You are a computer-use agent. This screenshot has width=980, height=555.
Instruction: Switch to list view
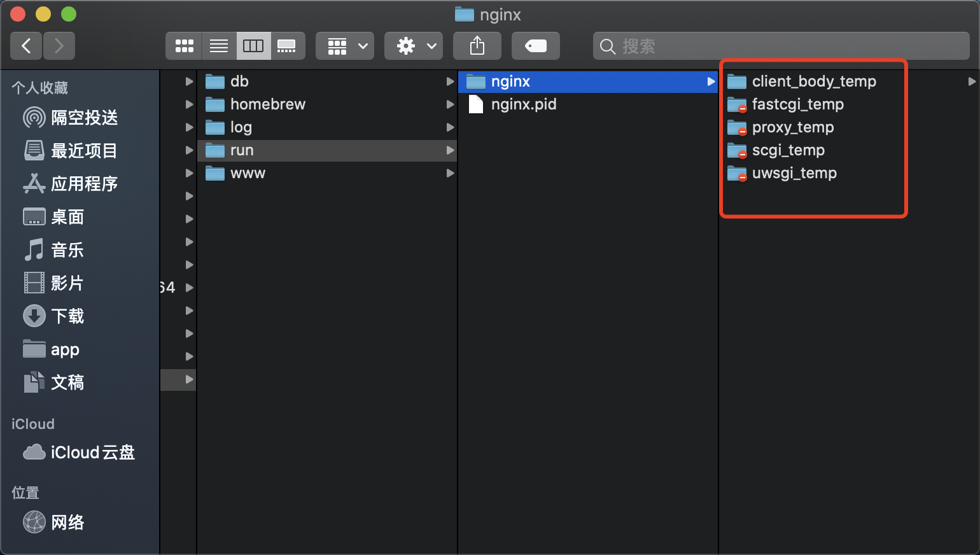[x=219, y=46]
